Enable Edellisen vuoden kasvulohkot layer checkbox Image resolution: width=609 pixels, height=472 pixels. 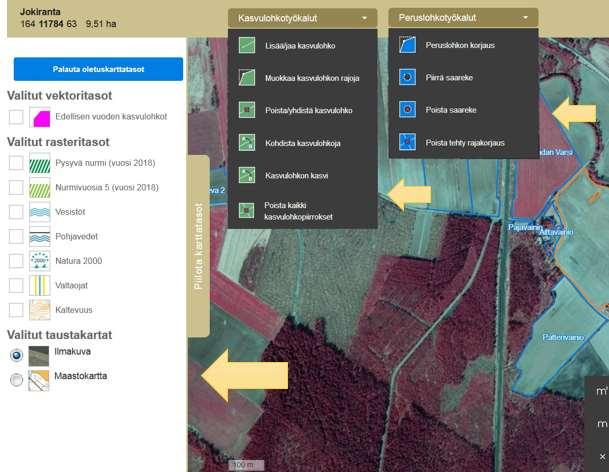(16, 117)
